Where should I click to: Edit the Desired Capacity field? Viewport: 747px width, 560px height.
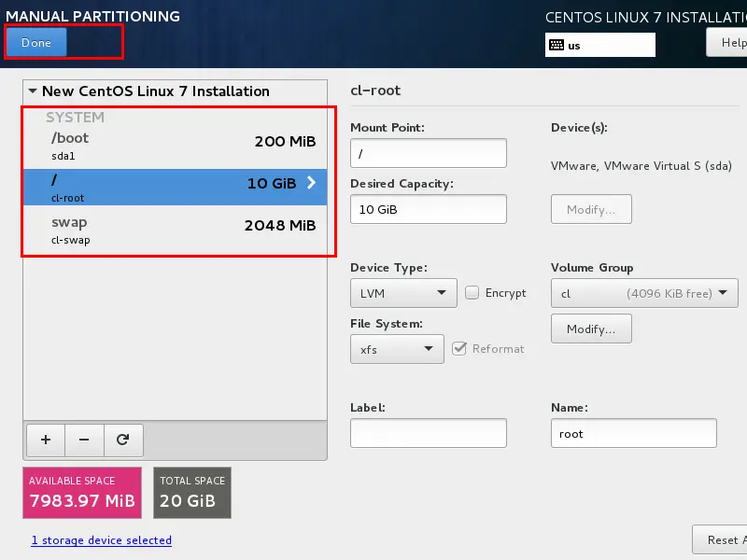pos(429,209)
